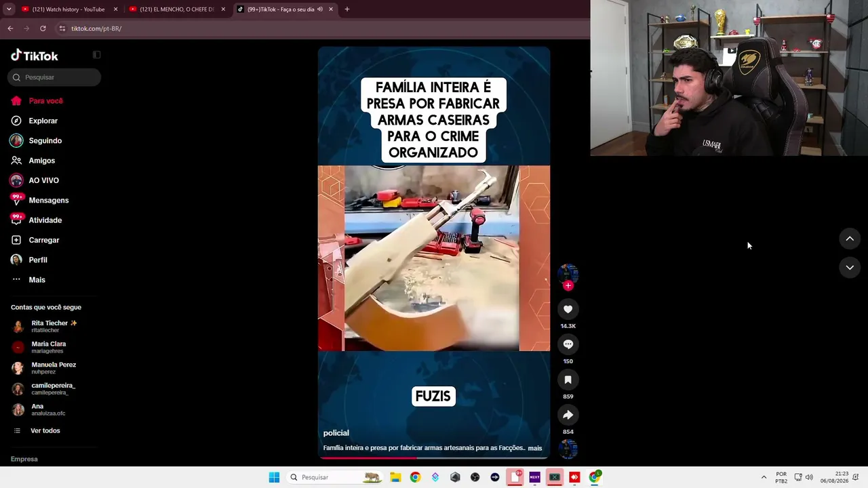Open the clock showing 21:23

coord(835,477)
